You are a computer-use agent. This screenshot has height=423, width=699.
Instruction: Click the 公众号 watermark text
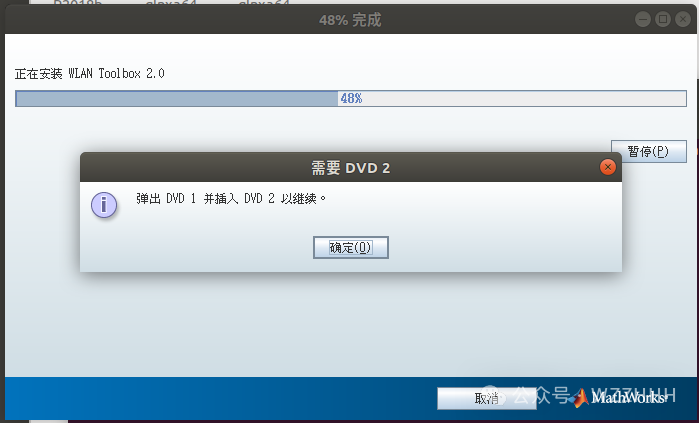[542, 395]
